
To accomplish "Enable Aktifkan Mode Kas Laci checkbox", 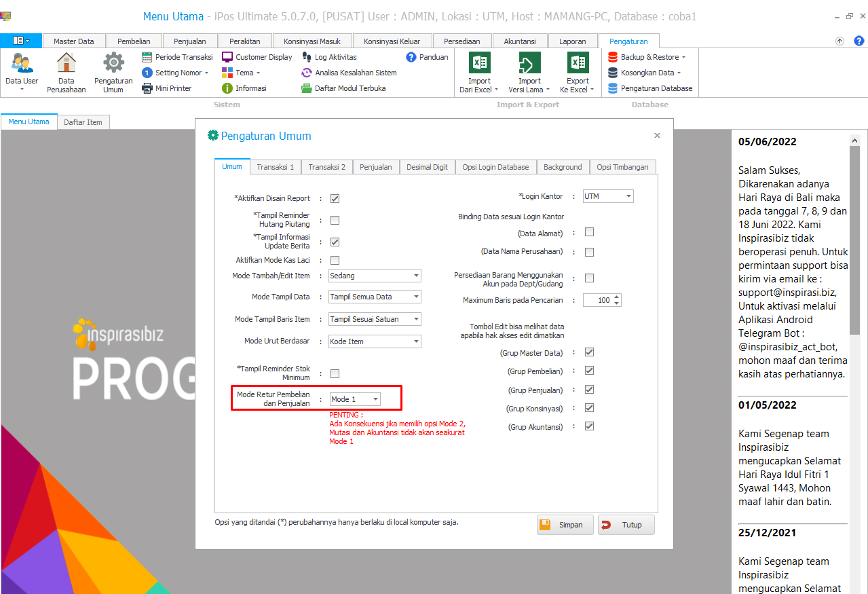I will click(x=335, y=260).
